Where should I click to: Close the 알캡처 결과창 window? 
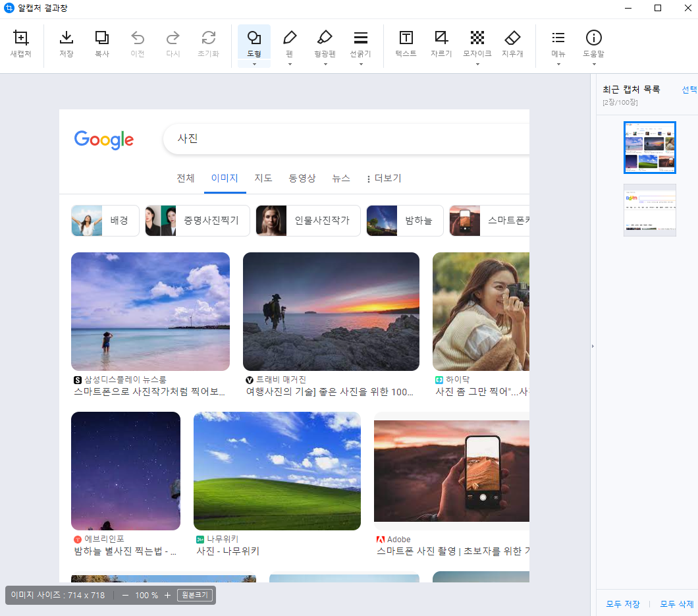pyautogui.click(x=687, y=8)
